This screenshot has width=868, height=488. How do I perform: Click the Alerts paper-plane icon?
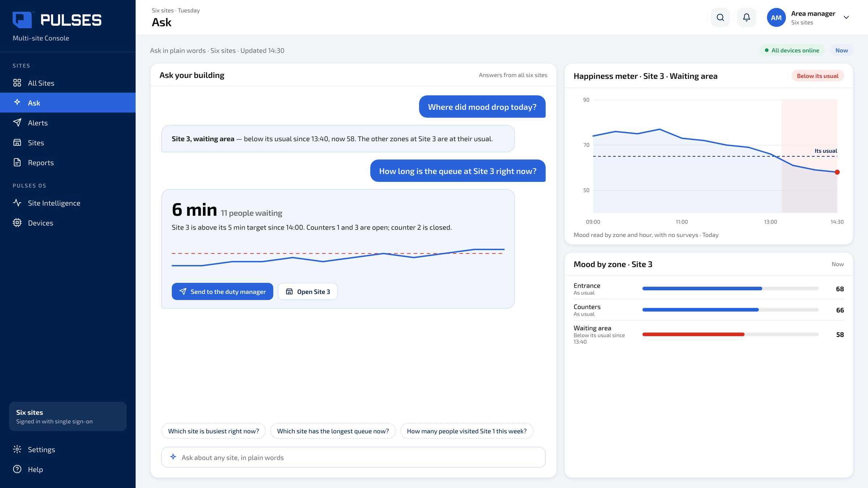coord(17,123)
